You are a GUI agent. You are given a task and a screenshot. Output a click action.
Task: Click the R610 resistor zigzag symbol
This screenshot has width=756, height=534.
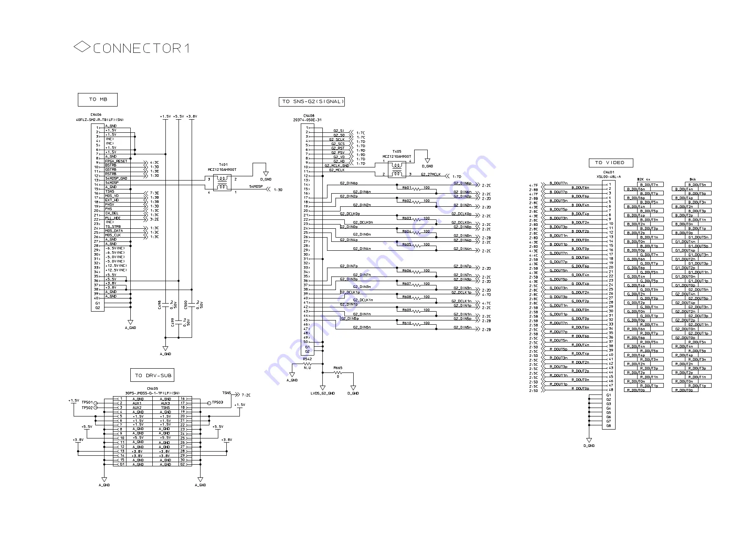coord(417,324)
